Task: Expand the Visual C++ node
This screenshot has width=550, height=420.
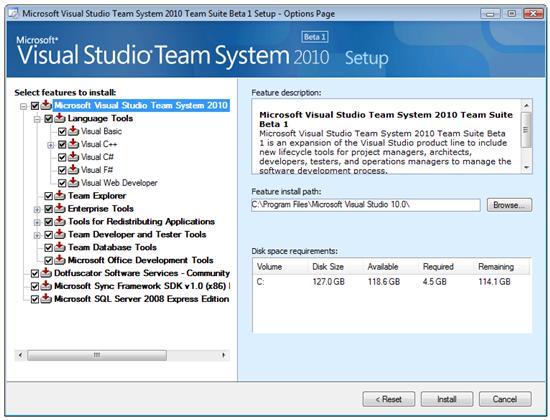Action: coord(51,145)
